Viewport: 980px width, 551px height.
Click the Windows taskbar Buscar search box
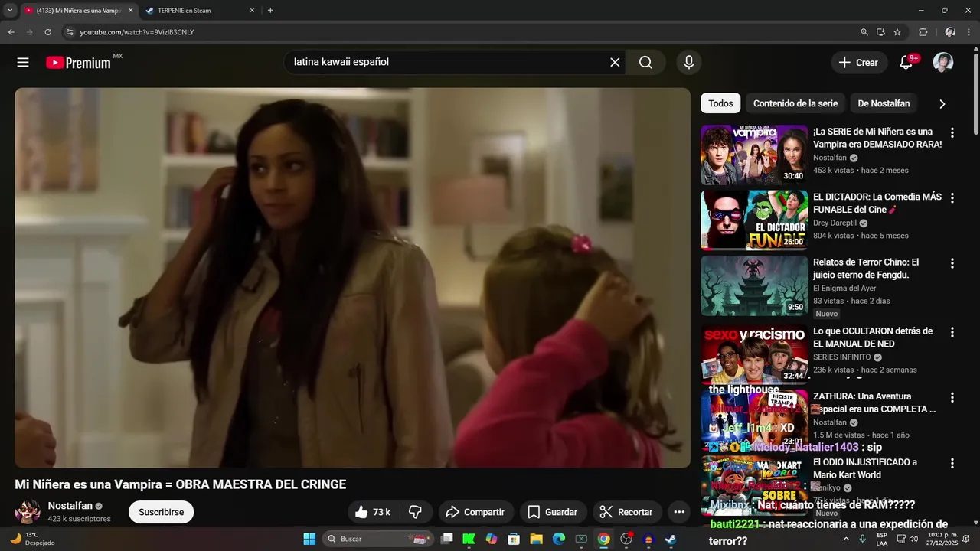(377, 539)
